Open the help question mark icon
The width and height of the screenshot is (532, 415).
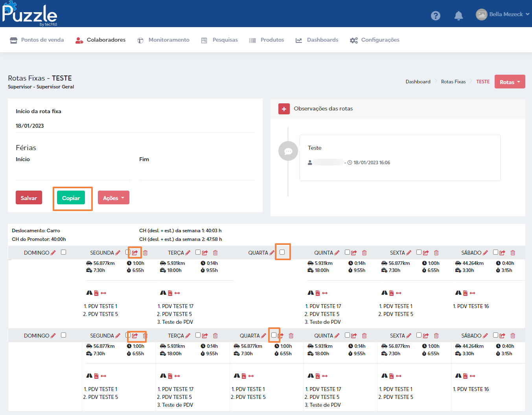[435, 16]
